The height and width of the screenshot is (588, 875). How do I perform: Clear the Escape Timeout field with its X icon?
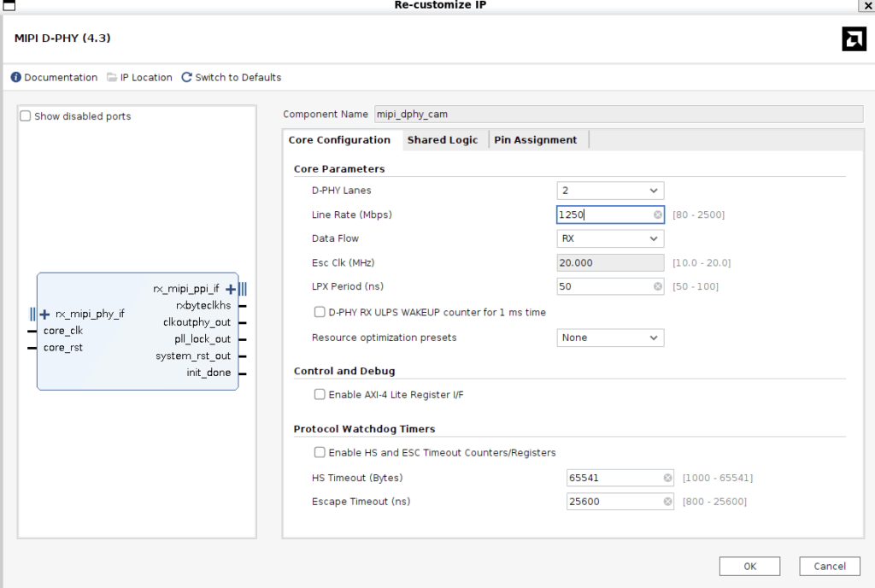[x=667, y=502]
